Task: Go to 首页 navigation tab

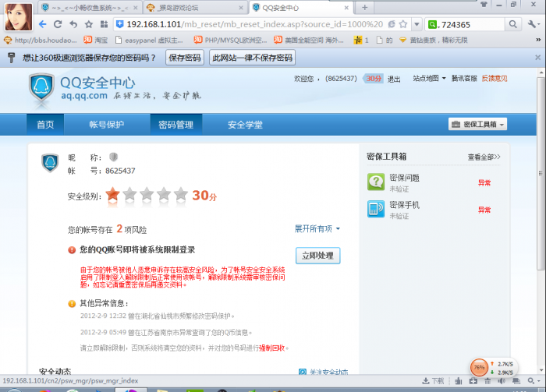Action: coord(45,125)
